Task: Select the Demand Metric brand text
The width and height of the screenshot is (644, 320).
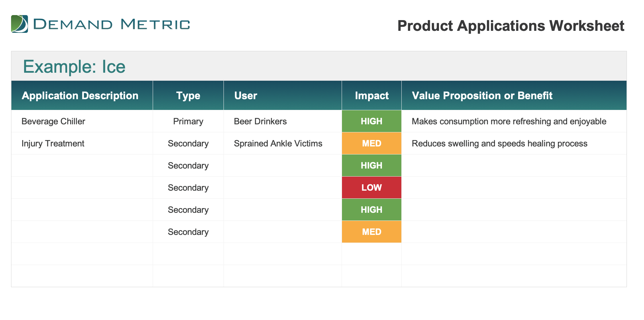Action: click(112, 24)
